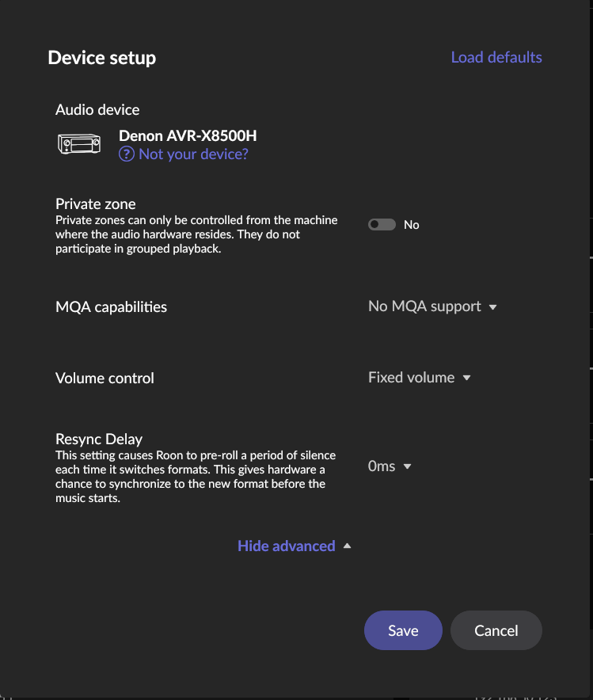593x700 pixels.
Task: Toggle the Private zone switch
Action: [382, 225]
